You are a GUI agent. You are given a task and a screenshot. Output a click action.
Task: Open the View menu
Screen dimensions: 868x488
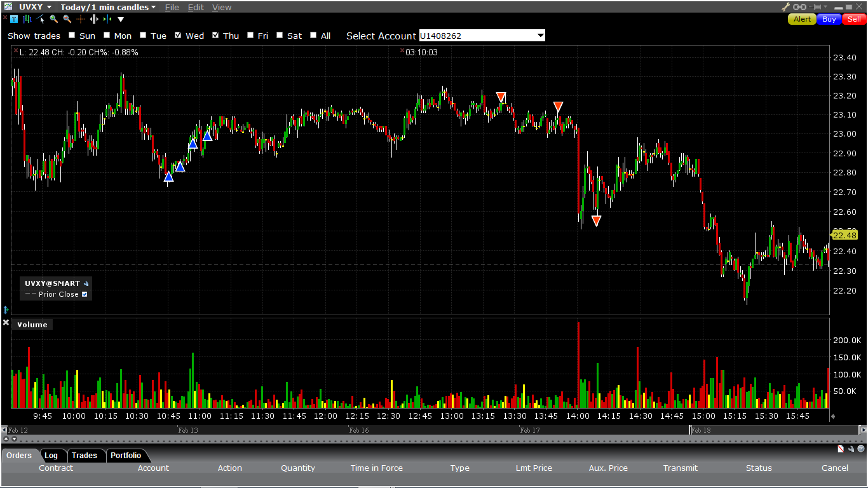click(x=221, y=7)
